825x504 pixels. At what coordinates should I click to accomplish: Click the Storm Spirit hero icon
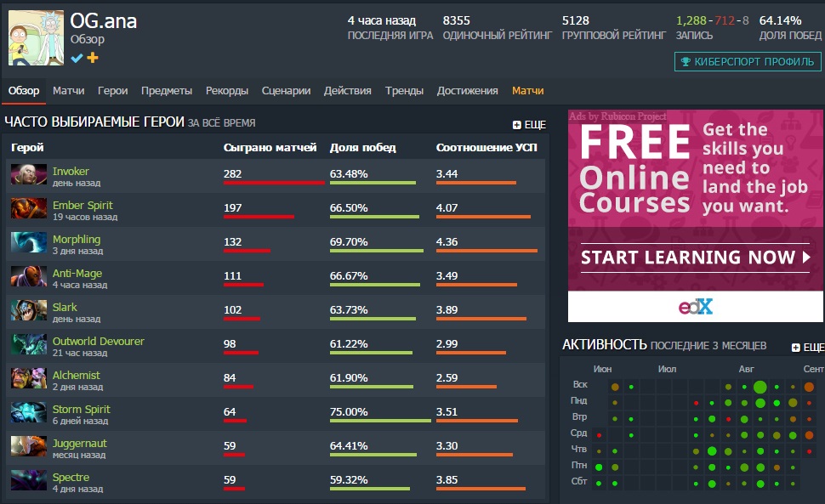point(29,412)
